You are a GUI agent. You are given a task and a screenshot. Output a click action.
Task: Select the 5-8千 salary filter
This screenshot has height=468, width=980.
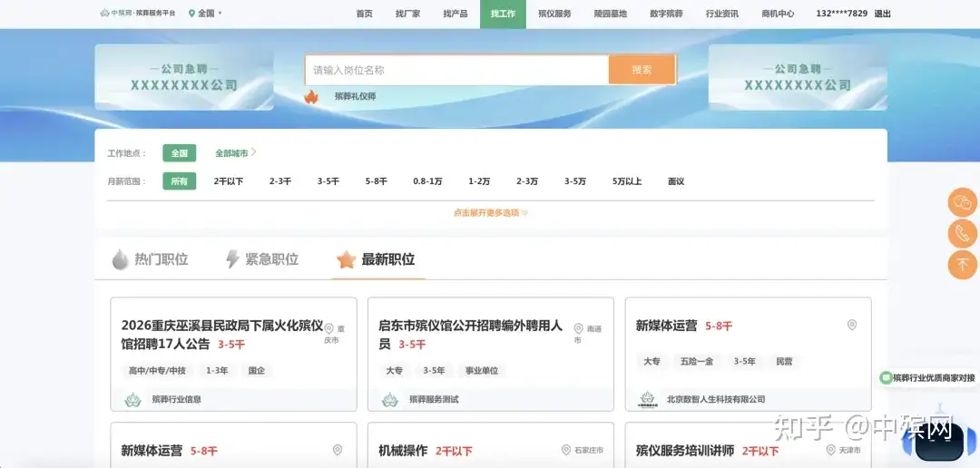pyautogui.click(x=377, y=181)
